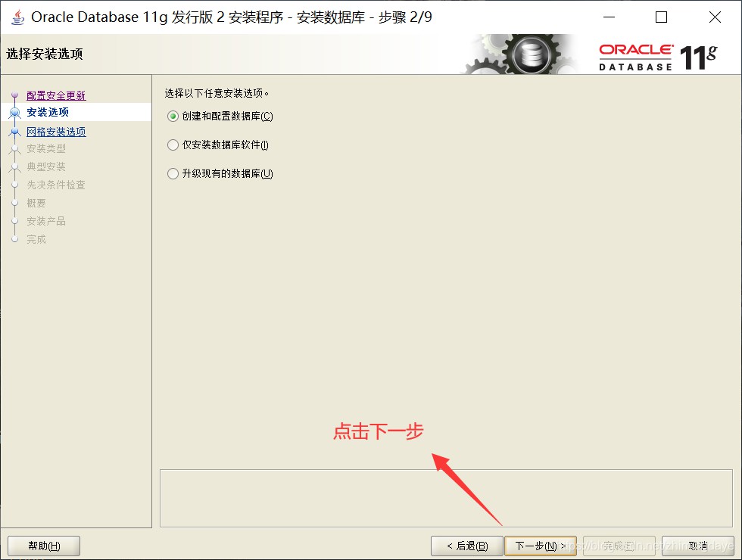Image resolution: width=742 pixels, height=560 pixels.
Task: Cancel installation with the 取消 button
Action: coord(697,546)
